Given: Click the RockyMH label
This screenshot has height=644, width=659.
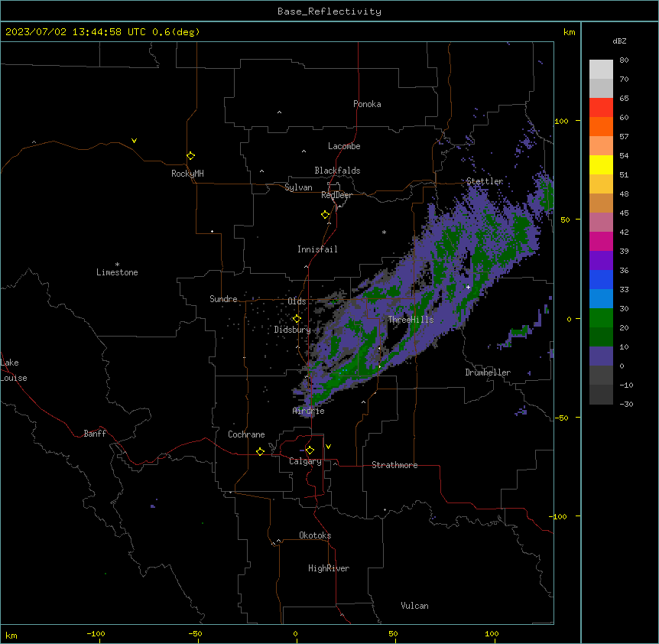Looking at the screenshot, I should pyautogui.click(x=187, y=174).
